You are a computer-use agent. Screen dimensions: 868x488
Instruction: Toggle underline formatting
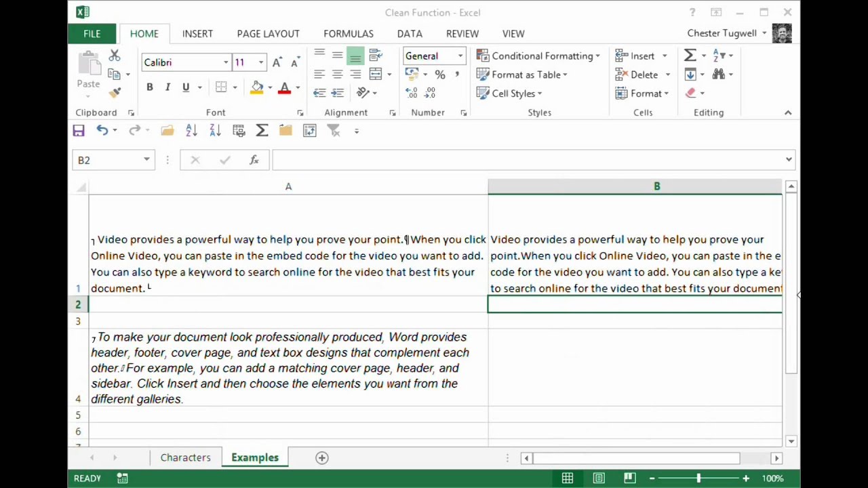pyautogui.click(x=185, y=87)
